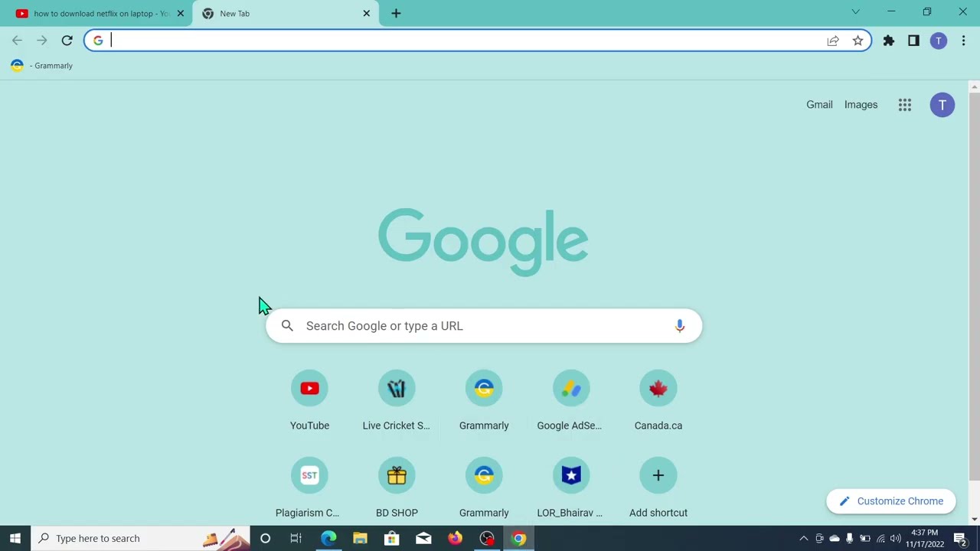This screenshot has width=980, height=551.
Task: Click the Chrome icon on the taskbar
Action: pos(518,538)
